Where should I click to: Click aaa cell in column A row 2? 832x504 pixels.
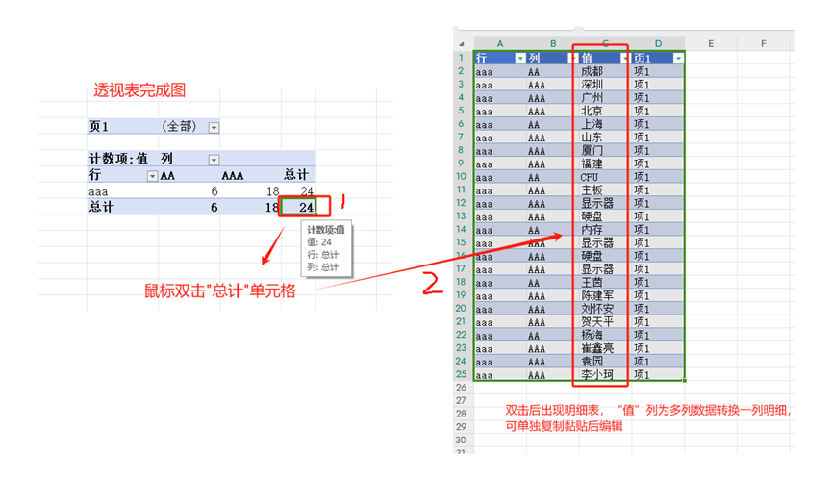(500, 71)
